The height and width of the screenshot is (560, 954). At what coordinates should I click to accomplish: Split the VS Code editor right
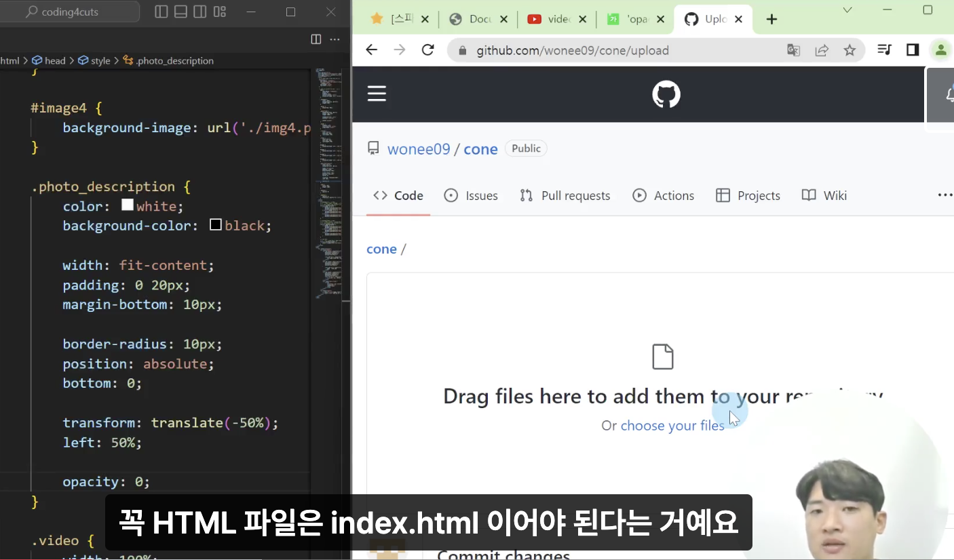point(316,39)
